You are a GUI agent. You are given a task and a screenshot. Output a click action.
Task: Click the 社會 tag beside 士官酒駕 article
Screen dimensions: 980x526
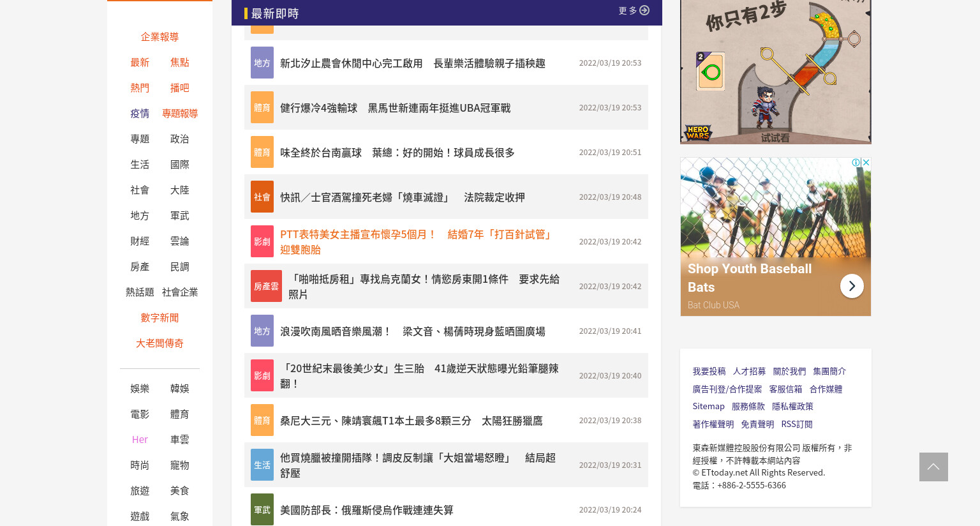coord(262,197)
